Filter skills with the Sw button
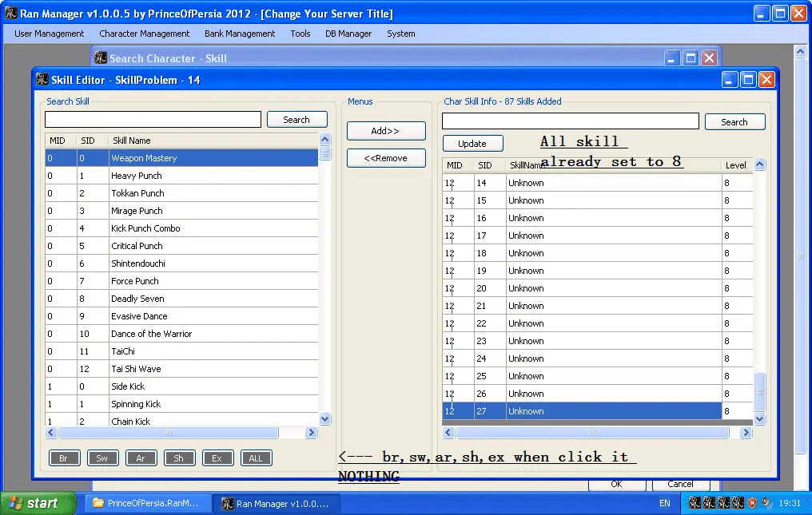 [x=102, y=458]
